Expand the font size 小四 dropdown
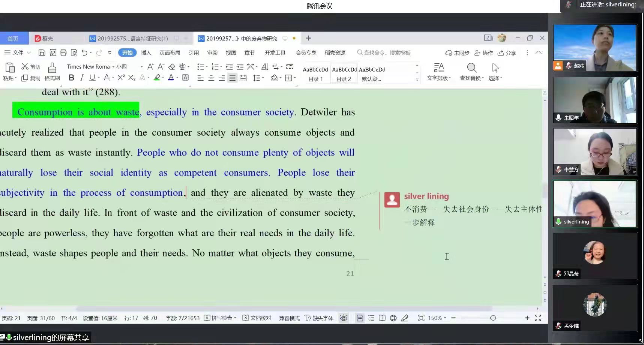The image size is (644, 345). pyautogui.click(x=141, y=67)
